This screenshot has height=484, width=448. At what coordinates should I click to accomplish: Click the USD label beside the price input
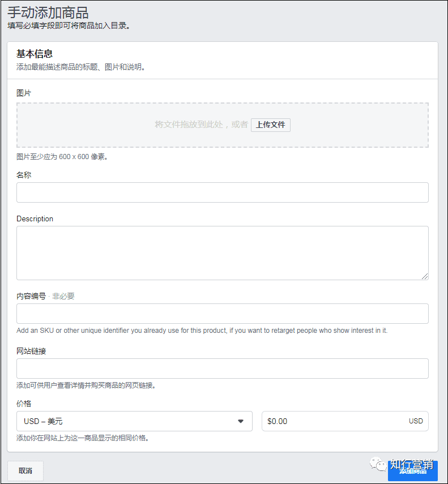coord(416,421)
